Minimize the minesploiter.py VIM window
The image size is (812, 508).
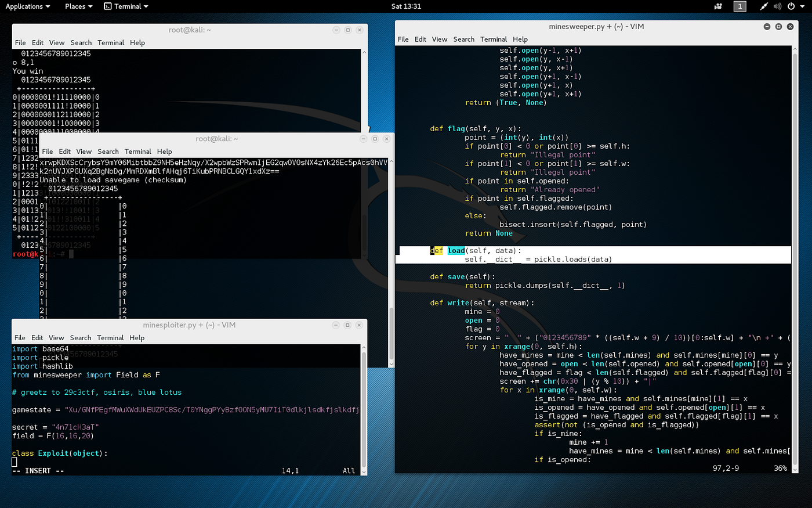coord(336,325)
